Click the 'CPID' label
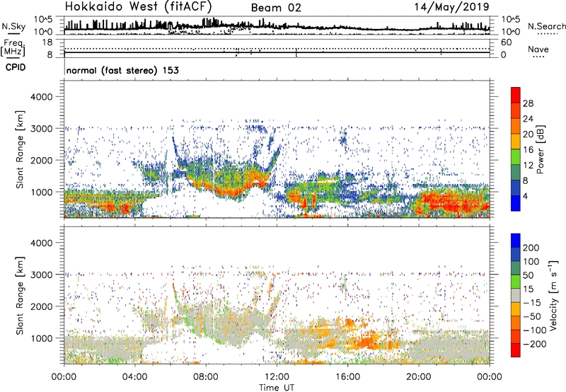 (16, 67)
